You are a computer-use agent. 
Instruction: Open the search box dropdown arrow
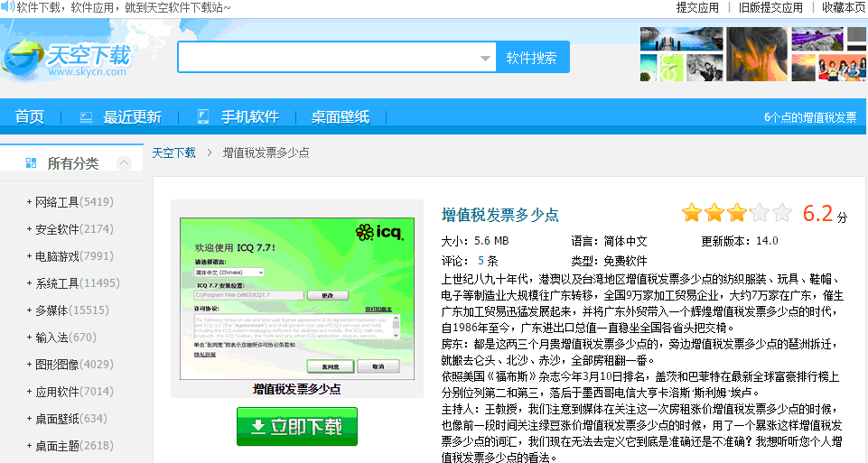484,58
